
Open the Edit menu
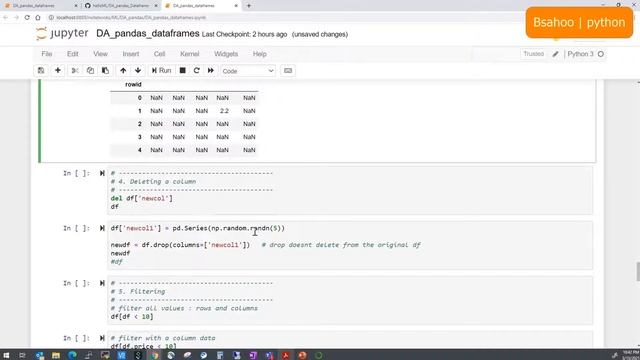[x=73, y=54]
